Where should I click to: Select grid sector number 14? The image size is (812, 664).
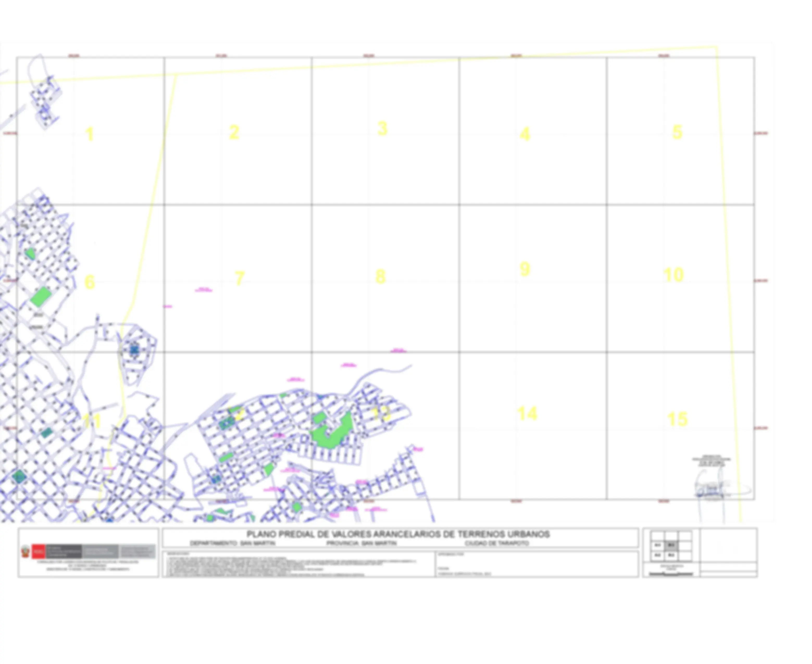(x=527, y=413)
